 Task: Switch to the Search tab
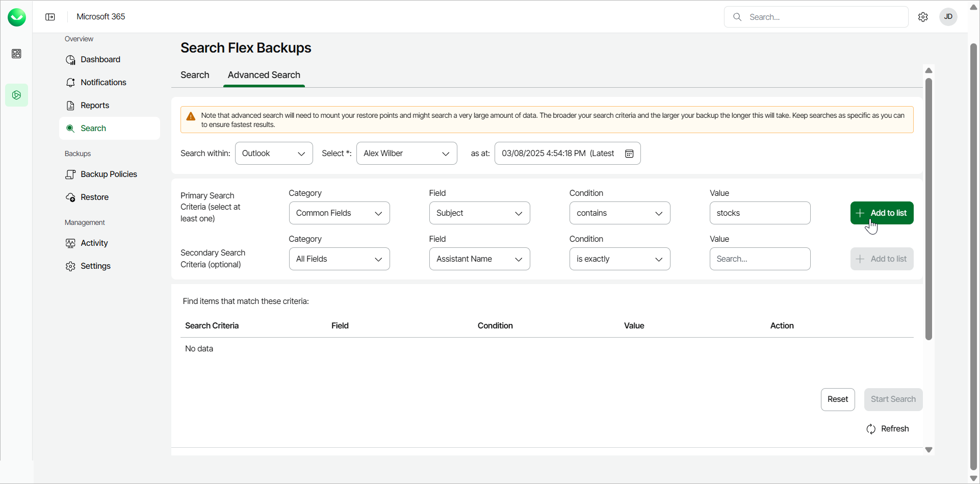195,75
